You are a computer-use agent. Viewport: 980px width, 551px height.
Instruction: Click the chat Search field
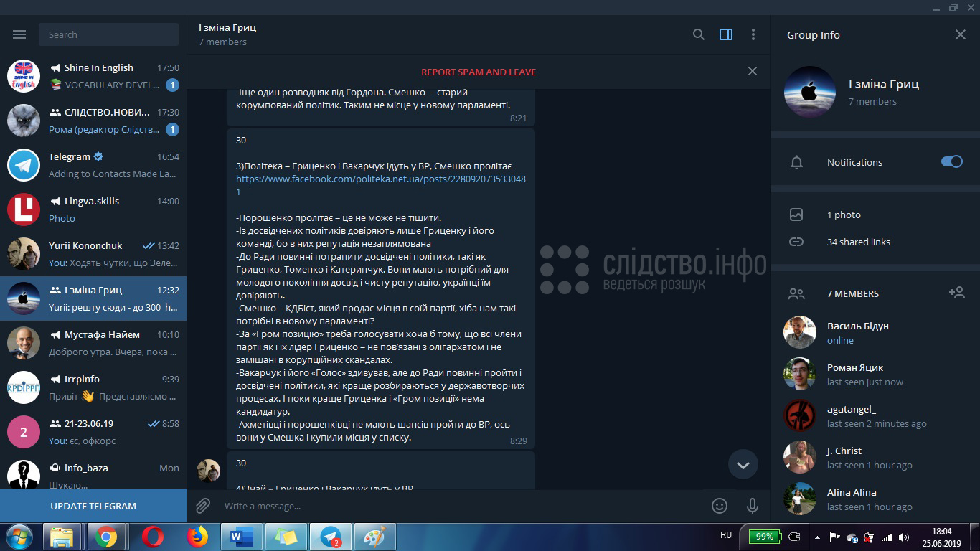click(x=109, y=34)
